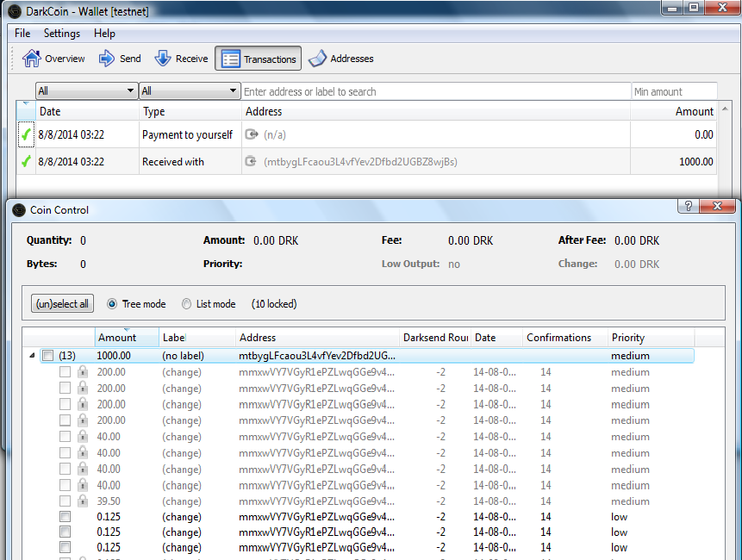Click the Addresses notebook icon
742x560 pixels.
click(317, 59)
